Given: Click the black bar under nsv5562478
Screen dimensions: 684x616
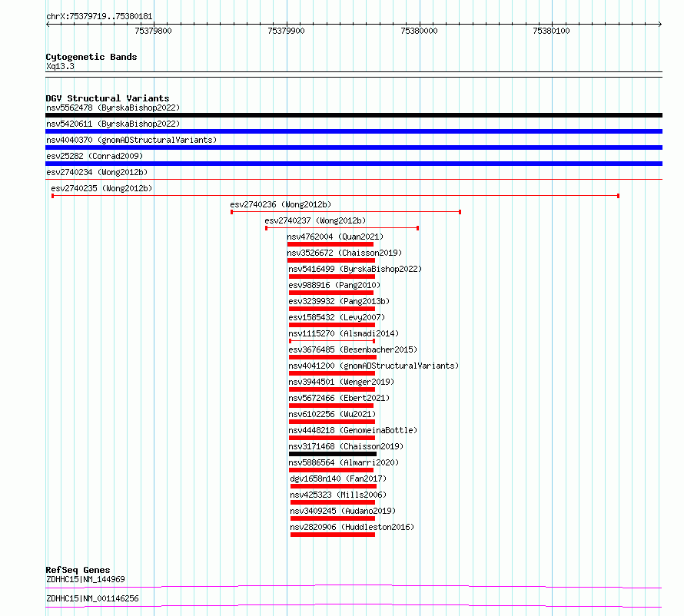Looking at the screenshot, I should tap(354, 115).
